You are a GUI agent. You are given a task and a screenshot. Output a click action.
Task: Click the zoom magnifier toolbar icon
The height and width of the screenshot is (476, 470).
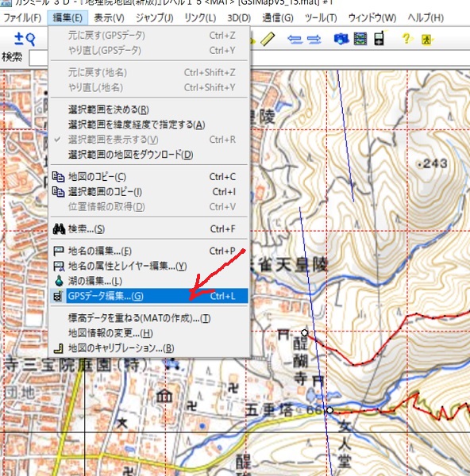pos(25,39)
